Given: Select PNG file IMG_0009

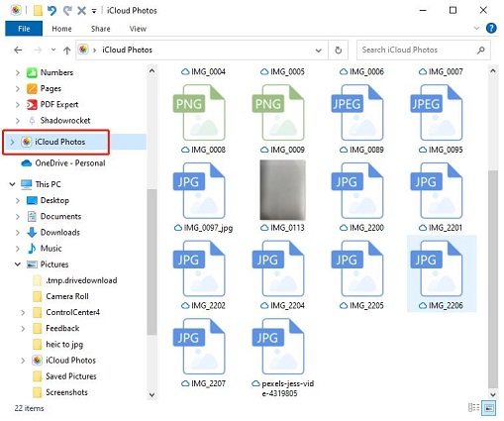Looking at the screenshot, I should tap(282, 119).
